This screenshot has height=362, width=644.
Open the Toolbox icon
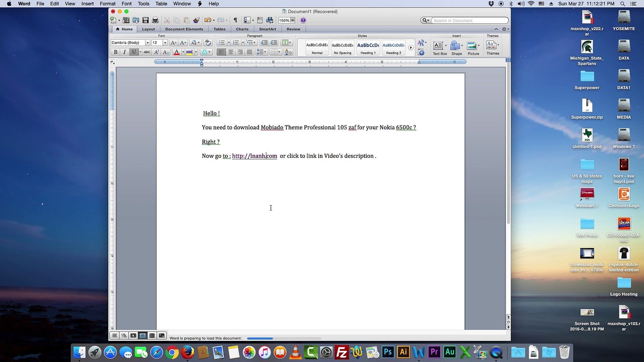pos(260,20)
